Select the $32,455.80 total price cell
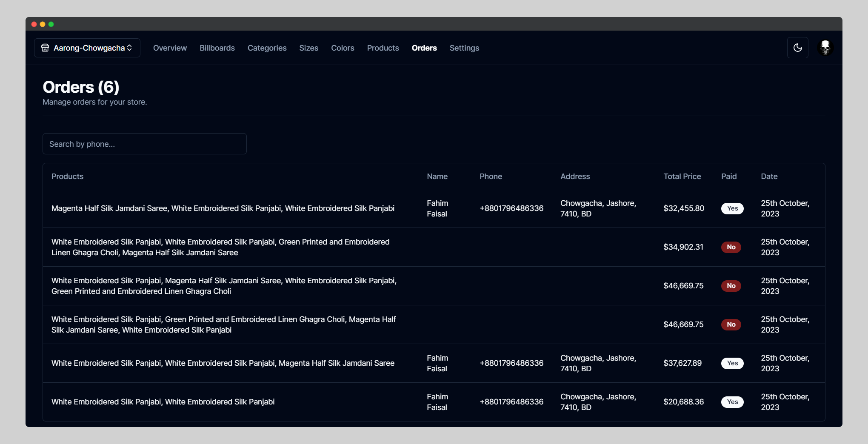 tap(684, 208)
